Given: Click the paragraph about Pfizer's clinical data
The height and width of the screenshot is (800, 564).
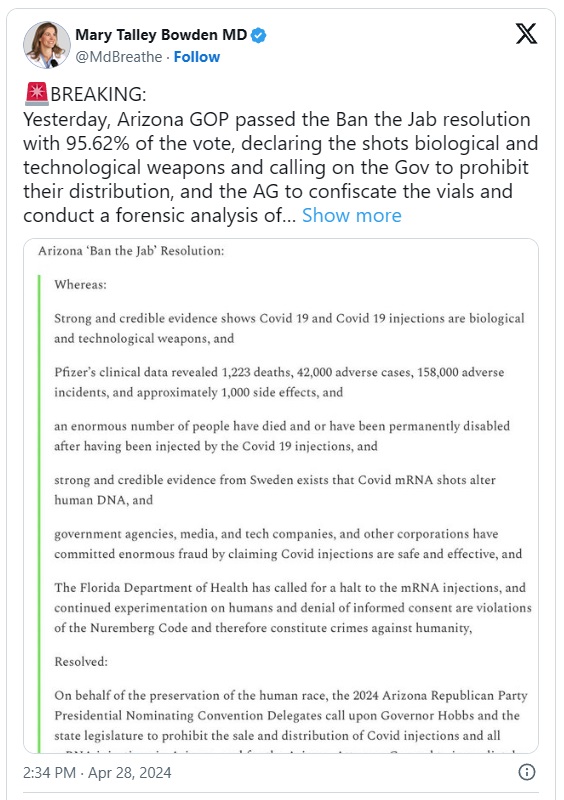Looking at the screenshot, I should pos(279,382).
